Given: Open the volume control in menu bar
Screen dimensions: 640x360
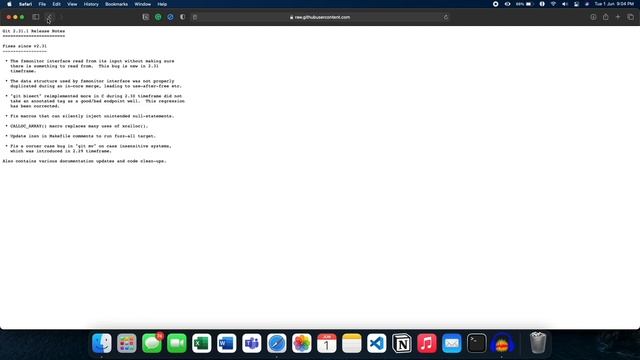Looking at the screenshot, I should click(x=565, y=4).
